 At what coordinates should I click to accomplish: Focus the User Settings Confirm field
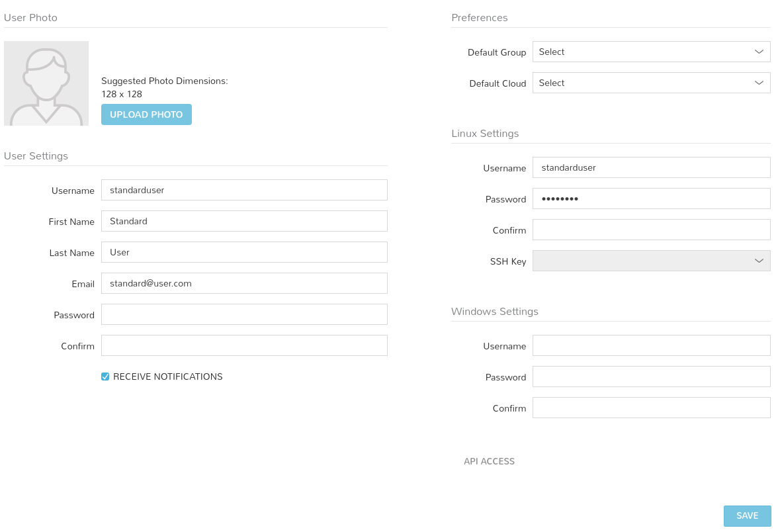pos(244,345)
